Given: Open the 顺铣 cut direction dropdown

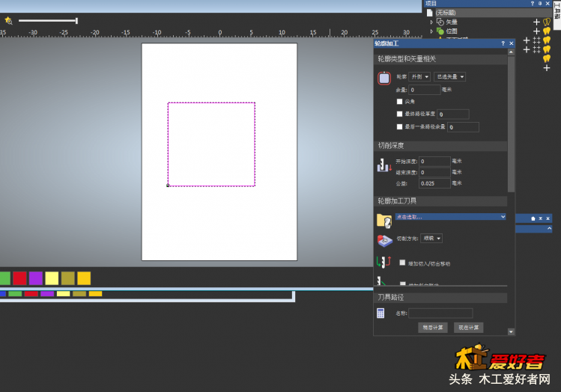Looking at the screenshot, I should click(x=431, y=239).
